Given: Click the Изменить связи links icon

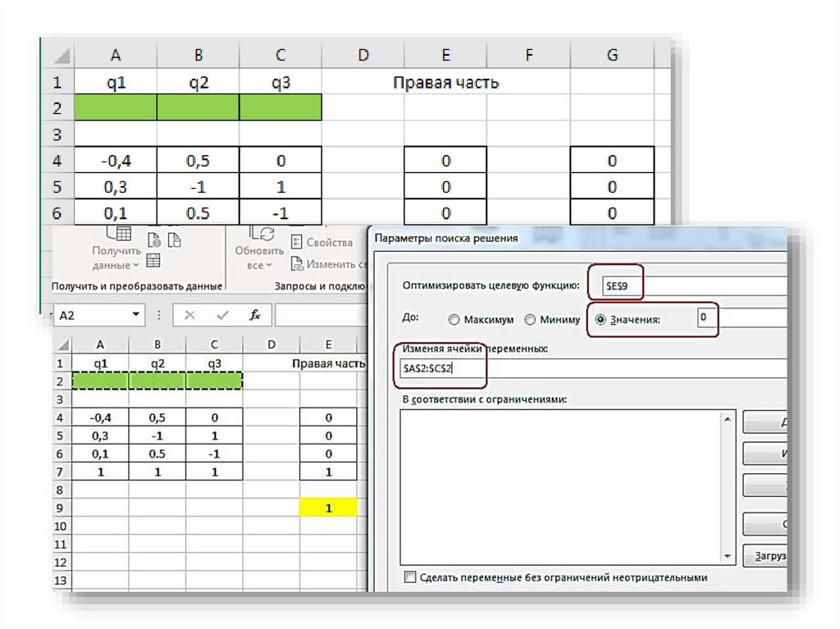Looking at the screenshot, I should (297, 263).
